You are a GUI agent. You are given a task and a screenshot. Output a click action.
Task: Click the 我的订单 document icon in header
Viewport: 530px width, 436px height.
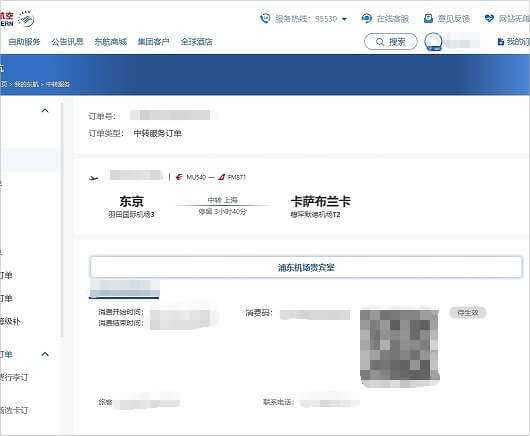point(501,42)
